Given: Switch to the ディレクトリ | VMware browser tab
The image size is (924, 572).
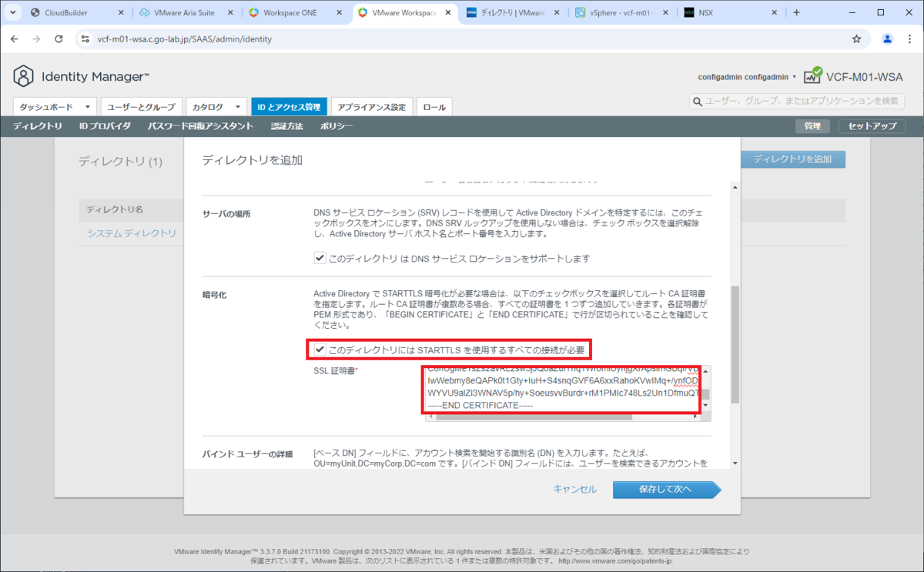Looking at the screenshot, I should [514, 13].
